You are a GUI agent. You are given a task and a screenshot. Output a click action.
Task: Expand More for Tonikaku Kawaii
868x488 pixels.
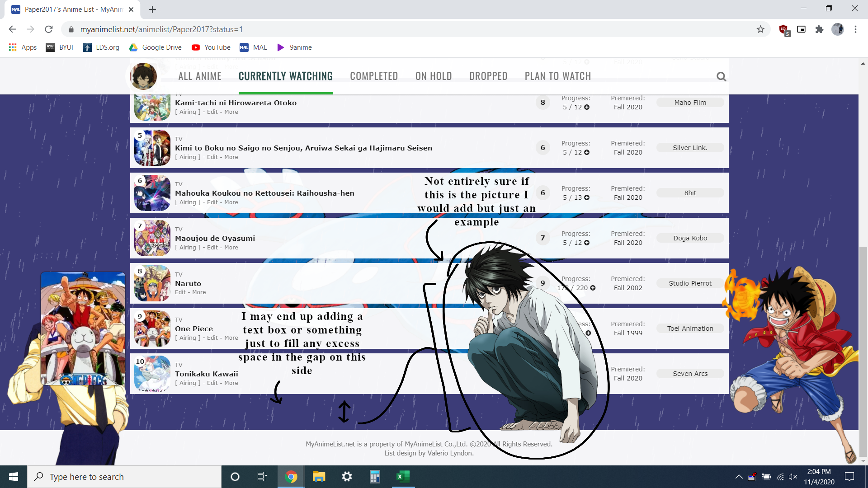[231, 383]
